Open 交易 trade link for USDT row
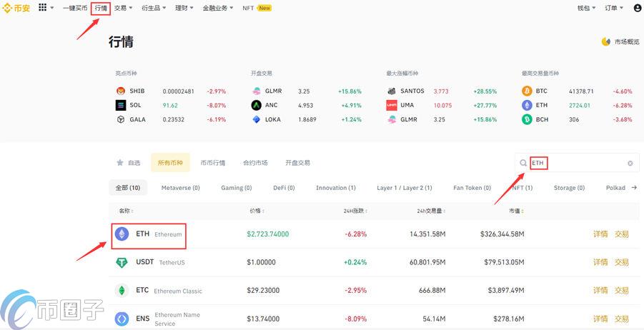The image size is (644, 330). click(621, 262)
